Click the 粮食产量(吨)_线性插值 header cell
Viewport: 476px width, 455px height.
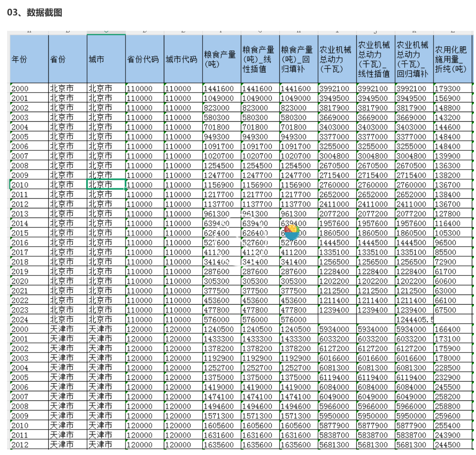[261, 59]
